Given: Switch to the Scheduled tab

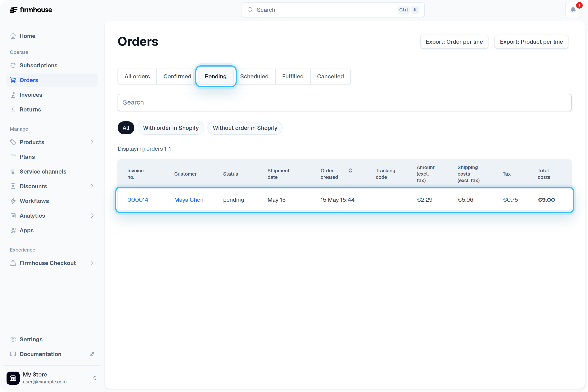Looking at the screenshot, I should (254, 76).
